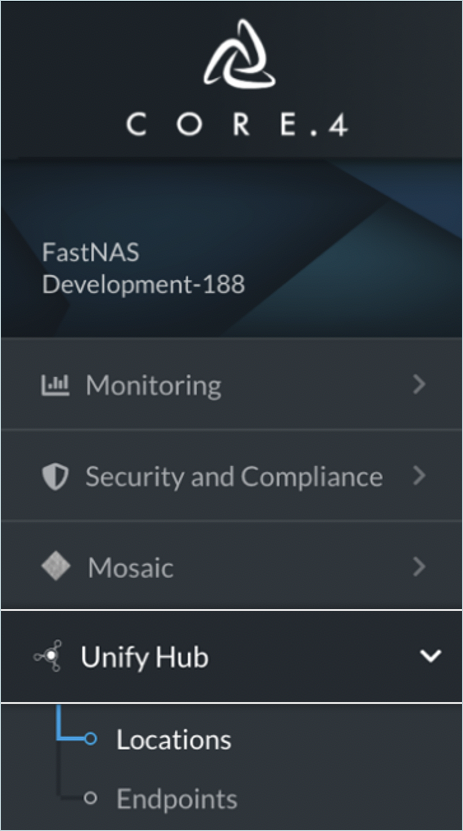Open the Mosaic menu item
This screenshot has width=463, height=831.
point(232,567)
